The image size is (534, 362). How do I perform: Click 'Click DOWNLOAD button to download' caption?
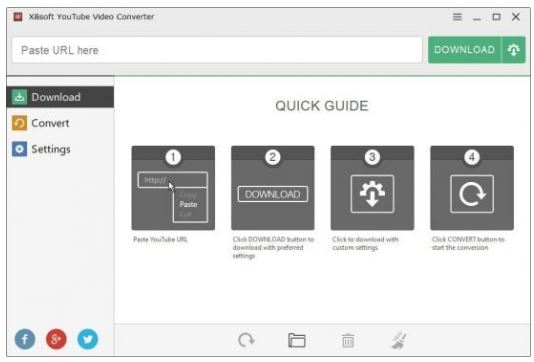point(273,248)
